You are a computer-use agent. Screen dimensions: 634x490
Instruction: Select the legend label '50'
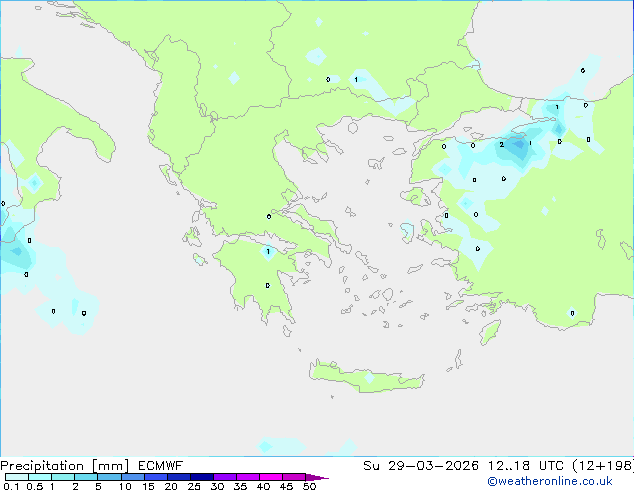[309, 486]
